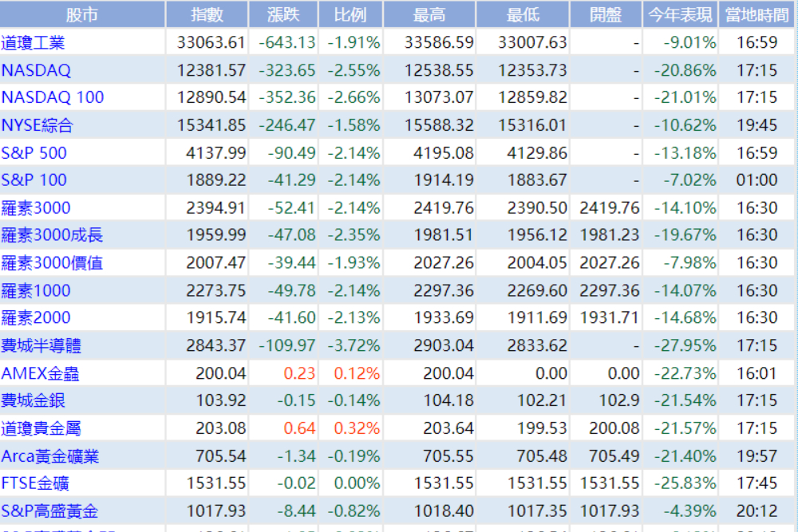The width and height of the screenshot is (798, 532).
Task: Open the 道瓊工業 index link
Action: [x=33, y=43]
